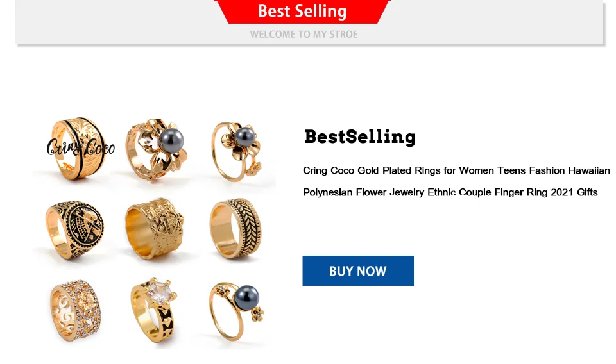Click the WELCOME TO MY STROE text
The height and width of the screenshot is (364, 616).
point(304,35)
